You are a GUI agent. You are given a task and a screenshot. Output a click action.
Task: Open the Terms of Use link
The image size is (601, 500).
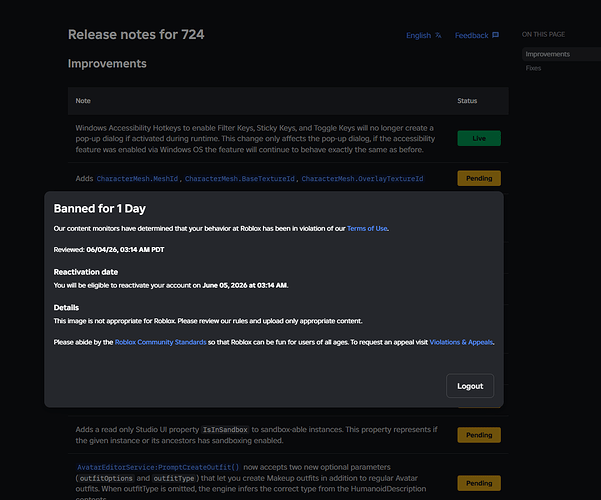[x=367, y=229]
